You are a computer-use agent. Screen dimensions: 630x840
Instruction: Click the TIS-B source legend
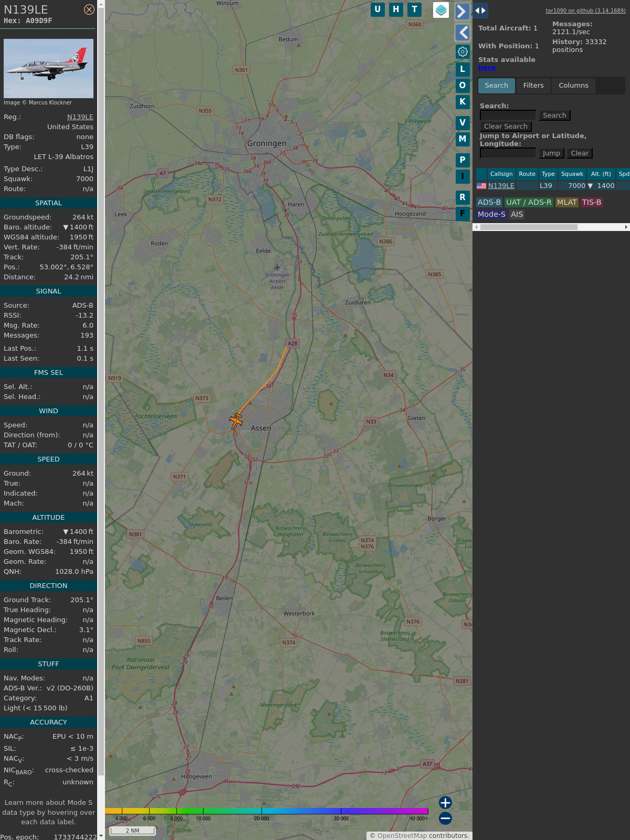click(592, 202)
